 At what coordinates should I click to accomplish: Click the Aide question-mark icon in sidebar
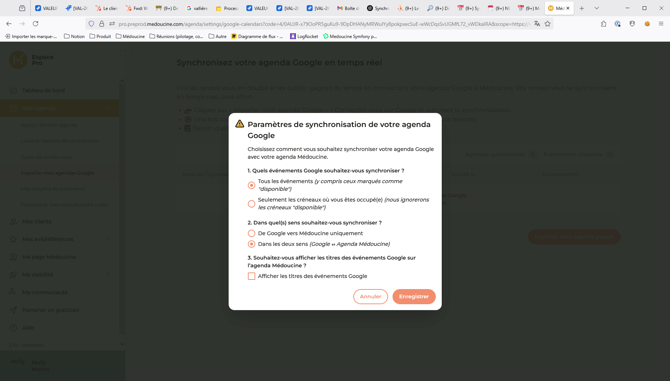coord(13,328)
